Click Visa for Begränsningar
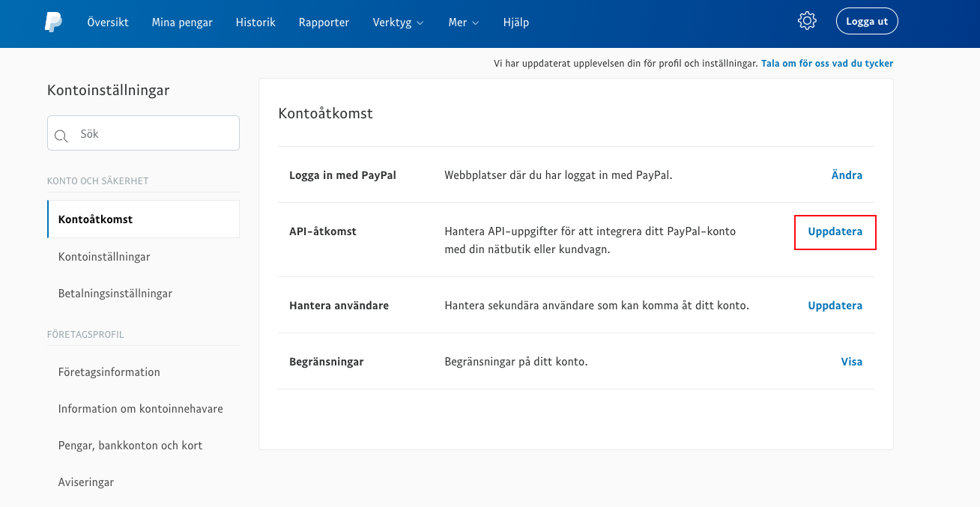The image size is (980, 507). pos(852,362)
